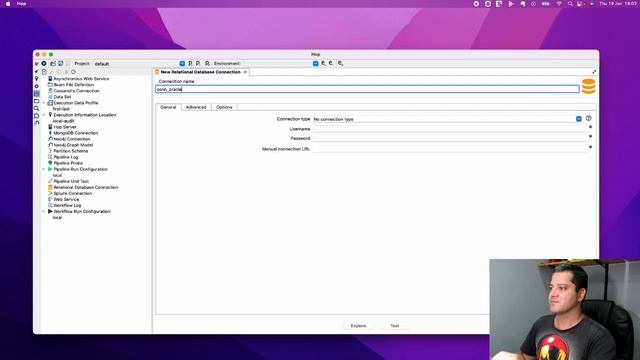Collapse the Execution Data Profile node

coord(44,103)
